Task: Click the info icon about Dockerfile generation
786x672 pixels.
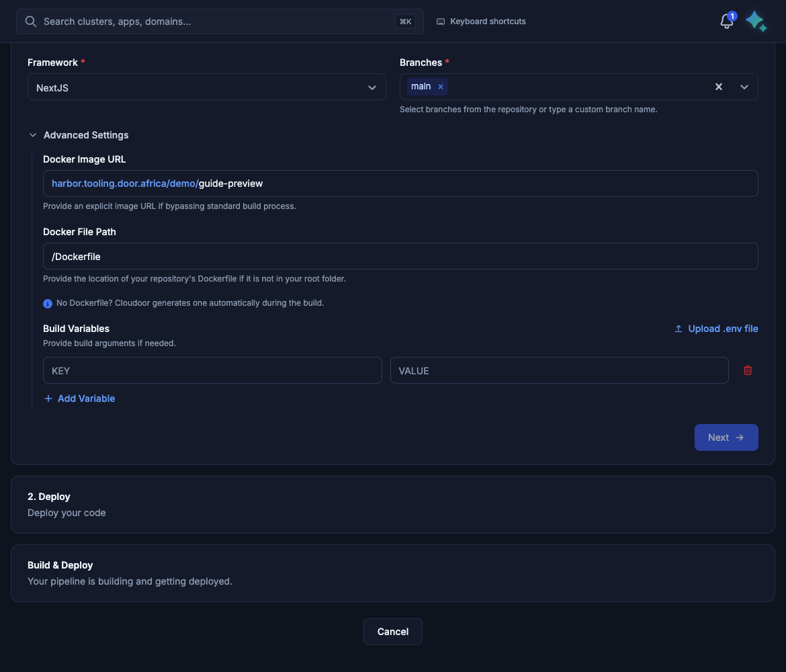Action: pos(48,303)
